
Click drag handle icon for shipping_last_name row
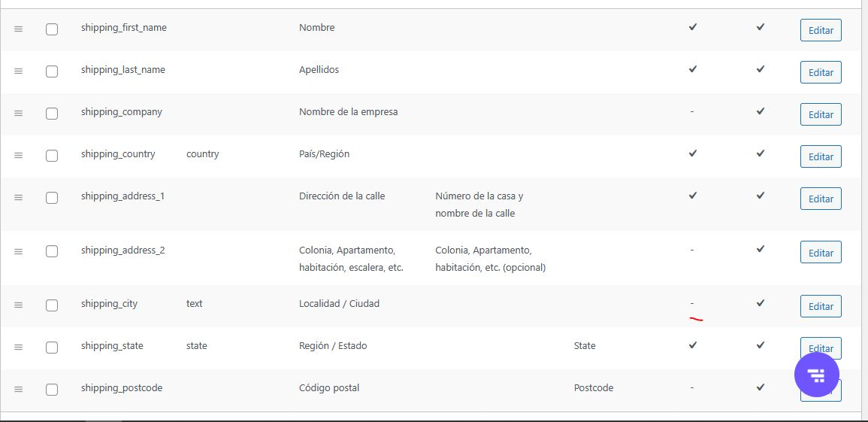coord(19,71)
